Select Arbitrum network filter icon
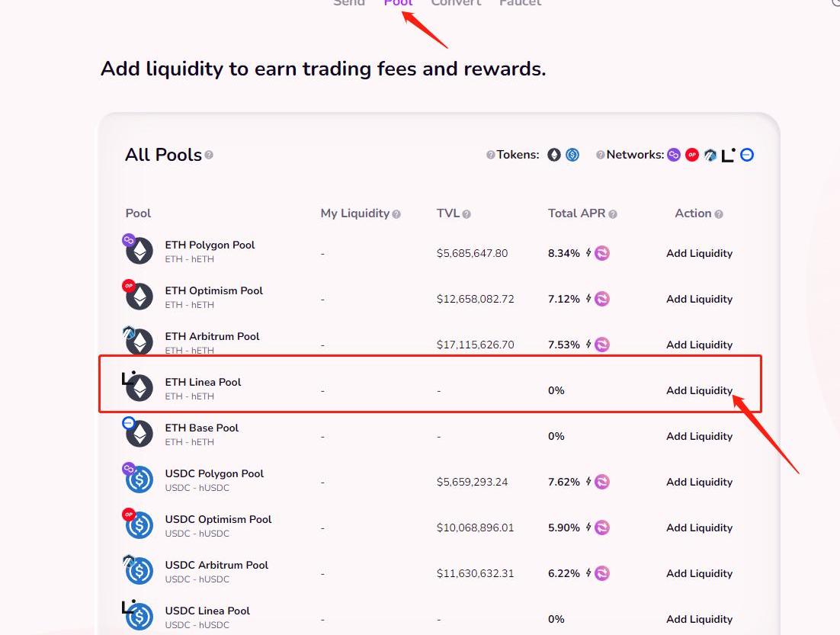 (710, 155)
